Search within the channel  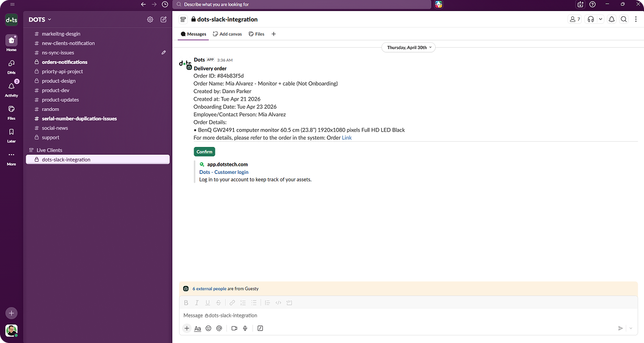pyautogui.click(x=624, y=19)
